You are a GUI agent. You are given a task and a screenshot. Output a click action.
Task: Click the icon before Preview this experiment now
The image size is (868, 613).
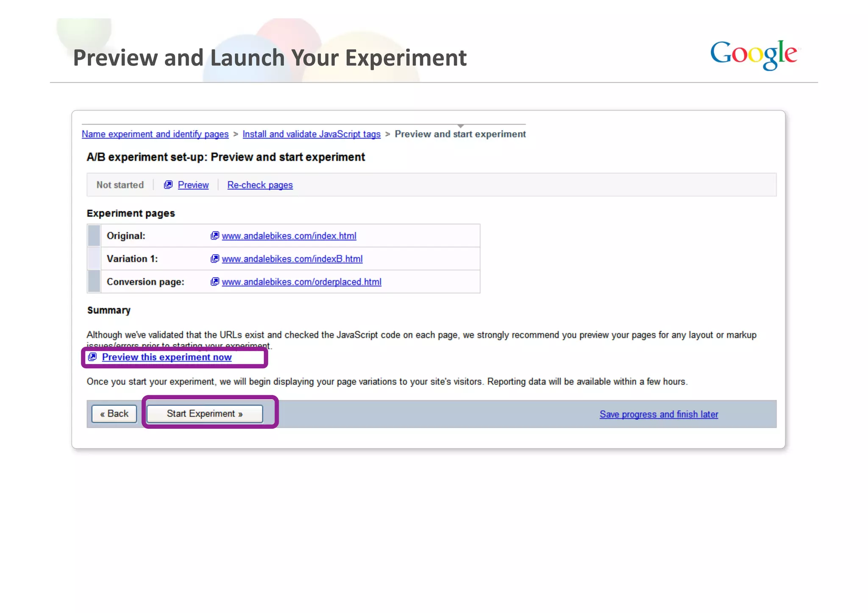pos(92,357)
